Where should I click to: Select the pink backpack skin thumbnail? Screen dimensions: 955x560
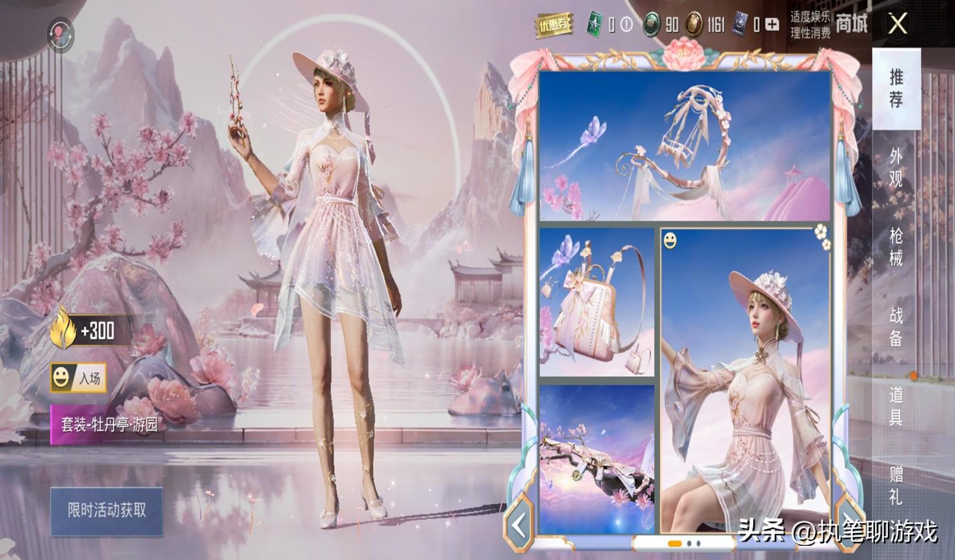[596, 301]
